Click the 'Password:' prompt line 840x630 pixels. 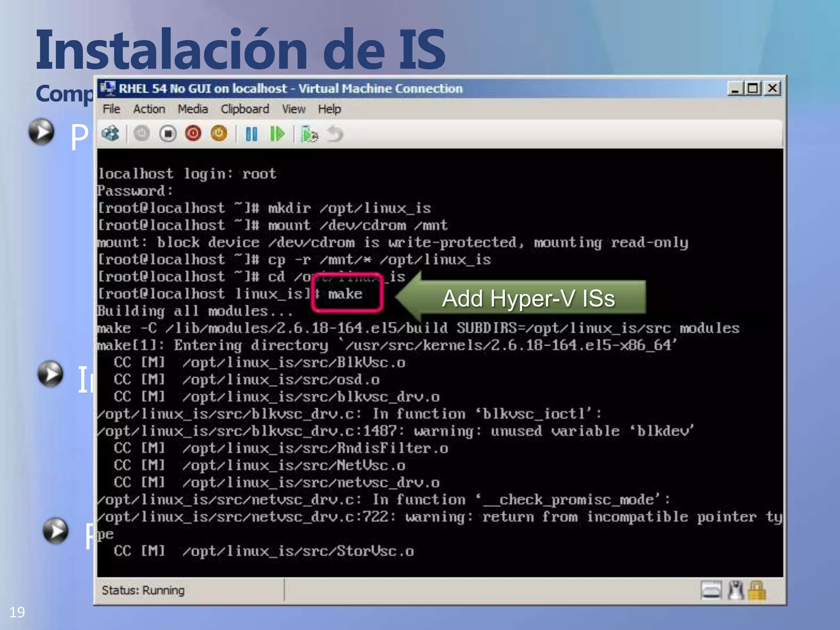tap(135, 191)
